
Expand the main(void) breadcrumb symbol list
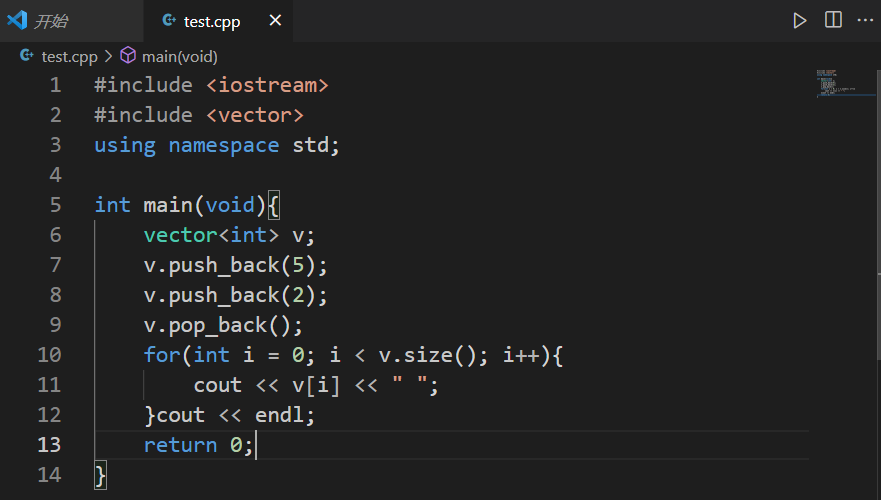pyautogui.click(x=179, y=56)
